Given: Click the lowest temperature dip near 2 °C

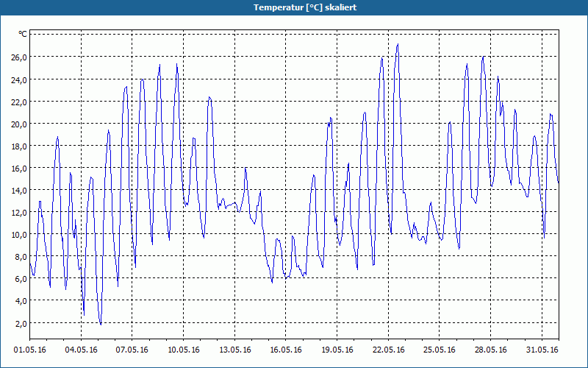Looking at the screenshot, I should (101, 324).
